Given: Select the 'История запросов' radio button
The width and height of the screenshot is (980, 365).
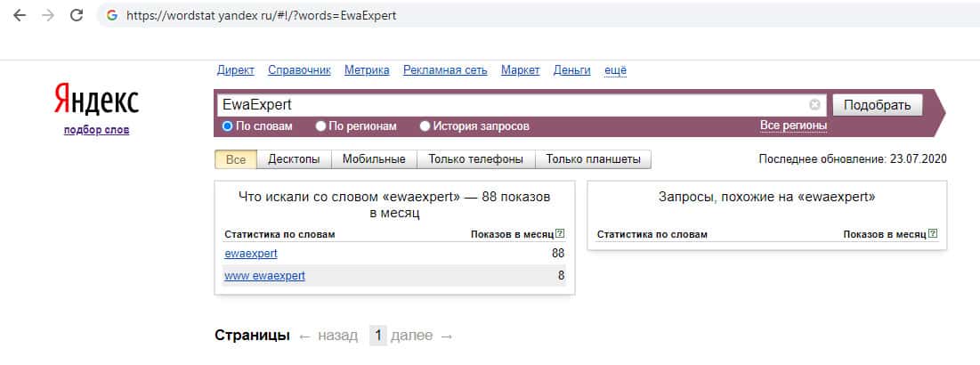Looking at the screenshot, I should point(425,126).
